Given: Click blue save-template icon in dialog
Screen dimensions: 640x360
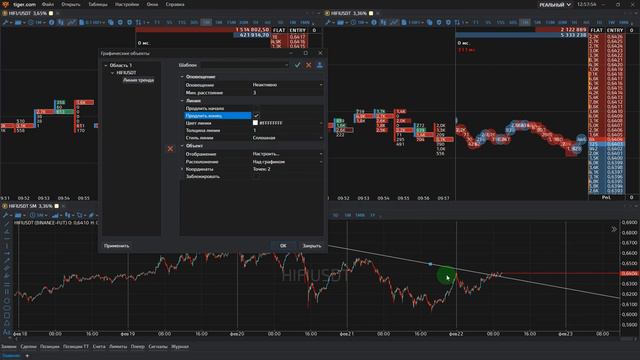Looking at the screenshot, I should pyautogui.click(x=320, y=65).
